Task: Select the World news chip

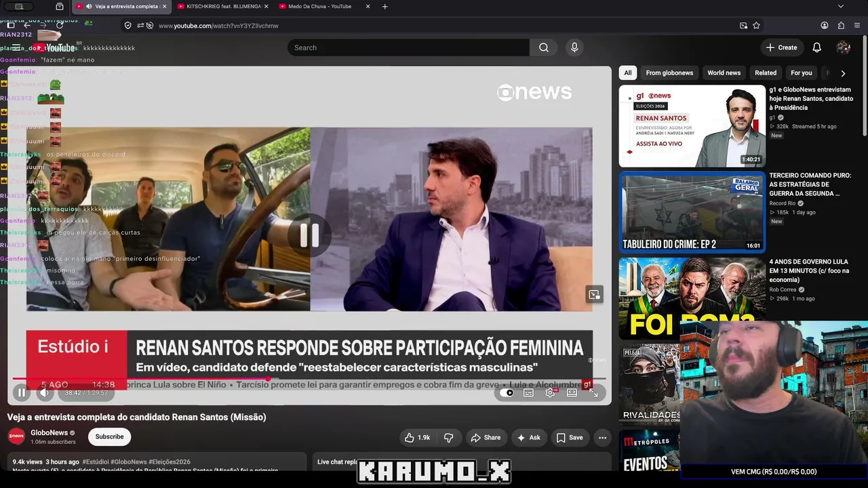Action: tap(724, 73)
